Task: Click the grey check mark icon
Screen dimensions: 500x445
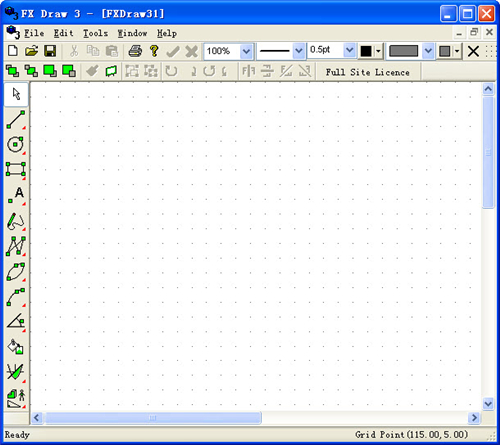Action: (x=173, y=51)
